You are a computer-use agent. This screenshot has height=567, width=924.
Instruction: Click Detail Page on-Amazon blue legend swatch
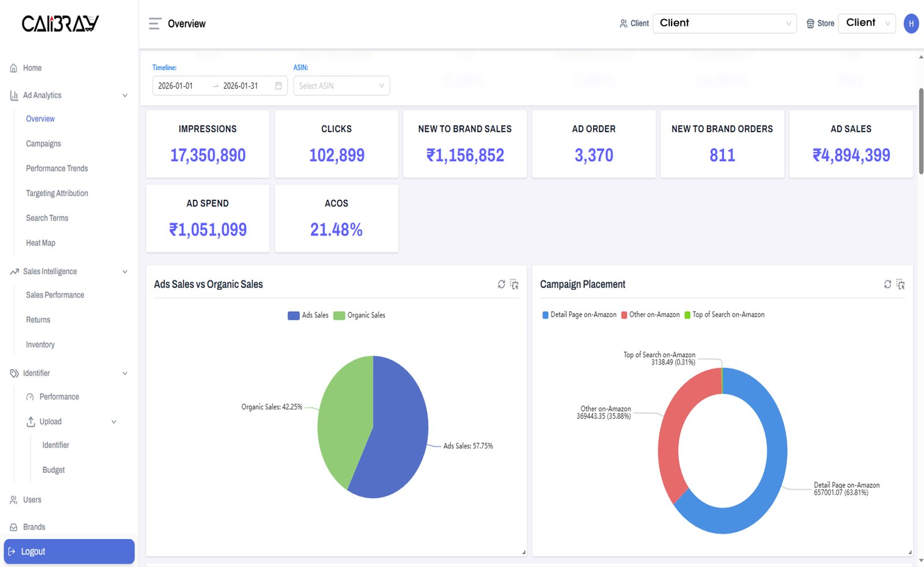click(545, 315)
